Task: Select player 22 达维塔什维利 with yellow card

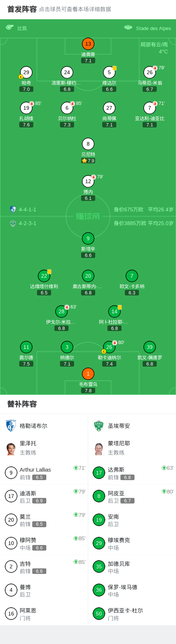Action: 44,276
